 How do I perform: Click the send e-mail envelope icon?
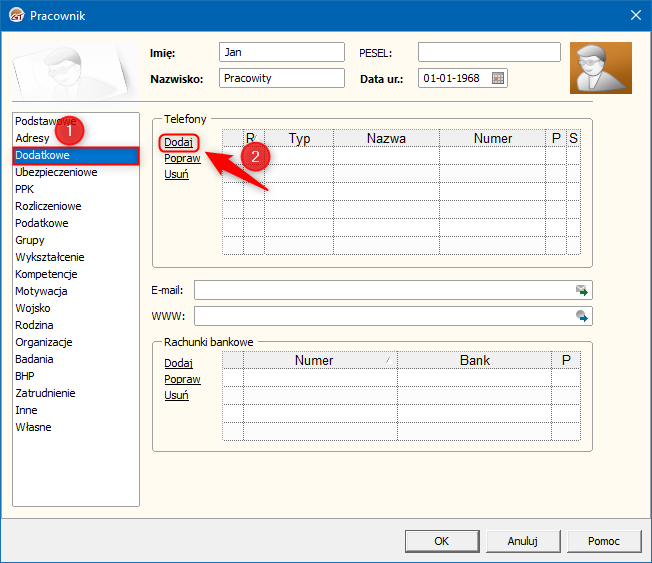click(581, 290)
